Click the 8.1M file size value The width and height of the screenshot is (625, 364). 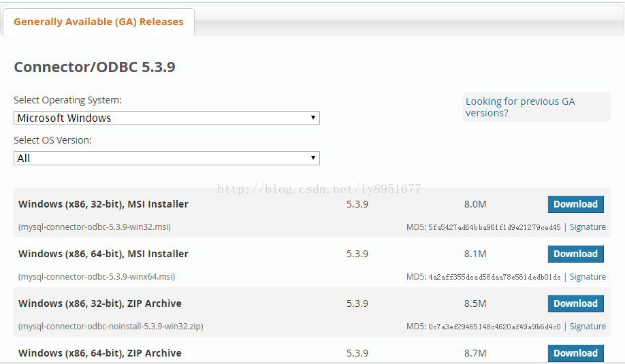[x=475, y=254]
